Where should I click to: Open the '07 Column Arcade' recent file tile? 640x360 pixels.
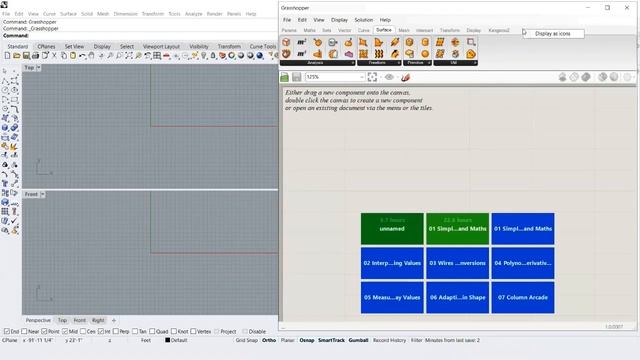(523, 298)
